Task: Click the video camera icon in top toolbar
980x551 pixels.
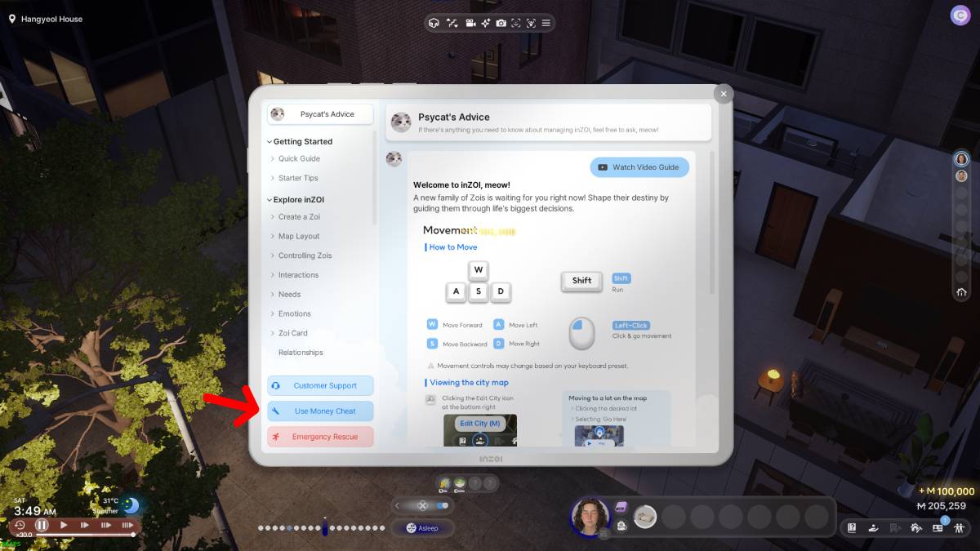Action: click(x=470, y=23)
